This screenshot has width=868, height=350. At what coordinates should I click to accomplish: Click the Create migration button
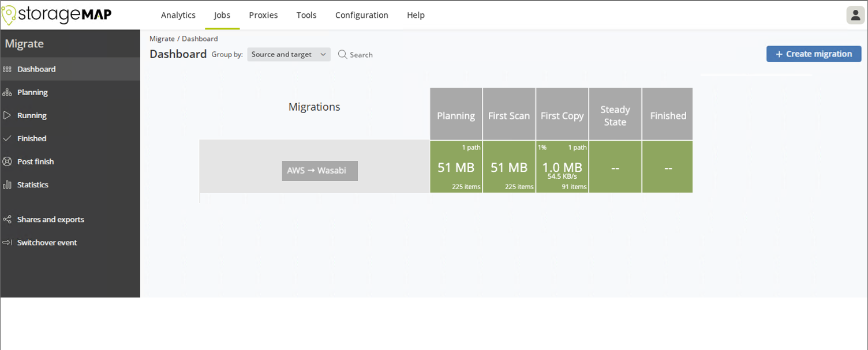(814, 54)
